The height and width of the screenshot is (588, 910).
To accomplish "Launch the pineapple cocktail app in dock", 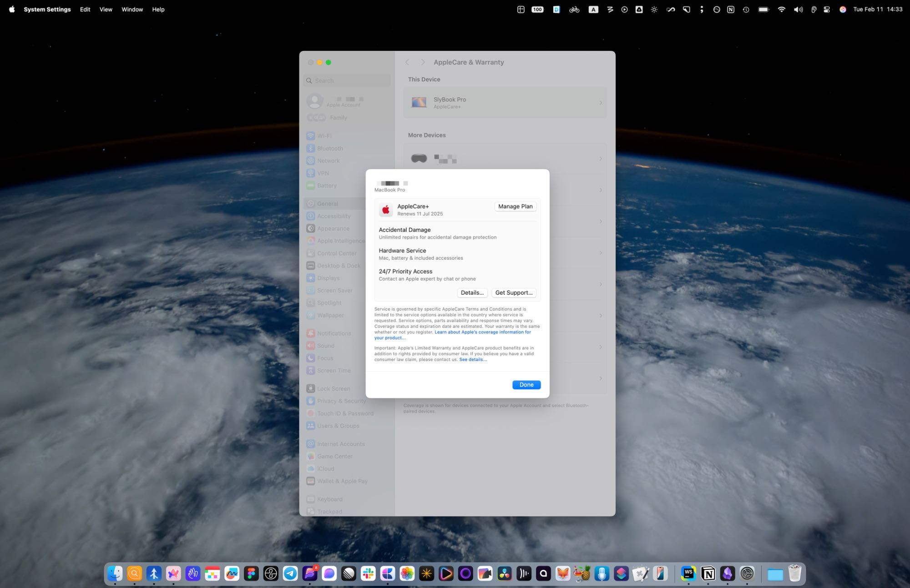I will click(x=582, y=573).
